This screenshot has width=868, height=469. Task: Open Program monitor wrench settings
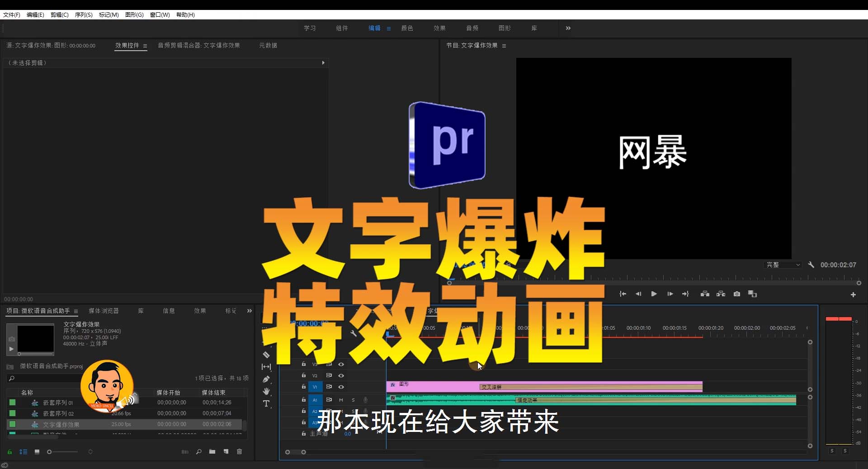(x=811, y=265)
